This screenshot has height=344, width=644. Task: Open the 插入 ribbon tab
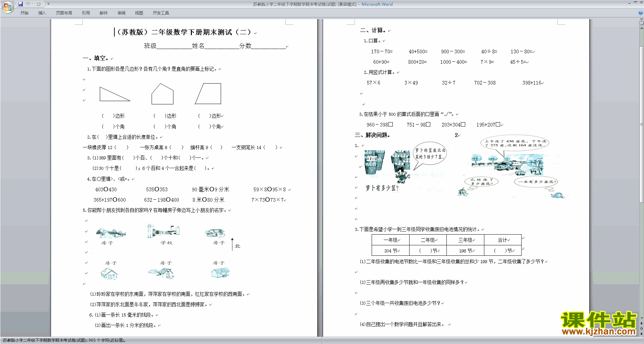point(42,13)
